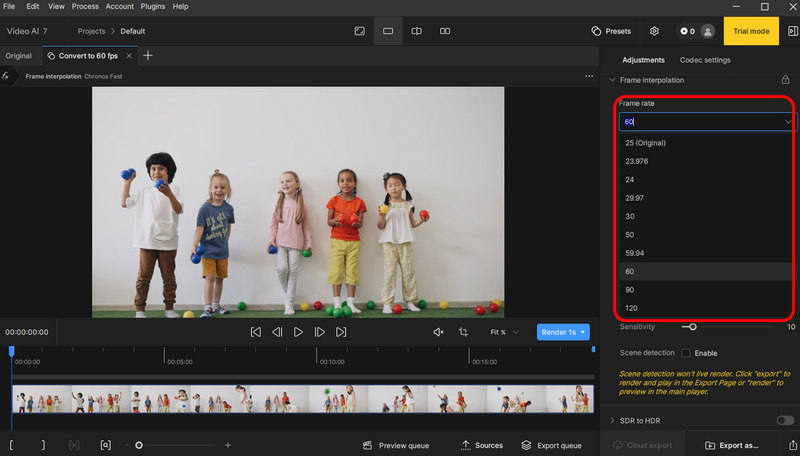
Task: Switch to the Codec settings tab
Action: pyautogui.click(x=704, y=60)
